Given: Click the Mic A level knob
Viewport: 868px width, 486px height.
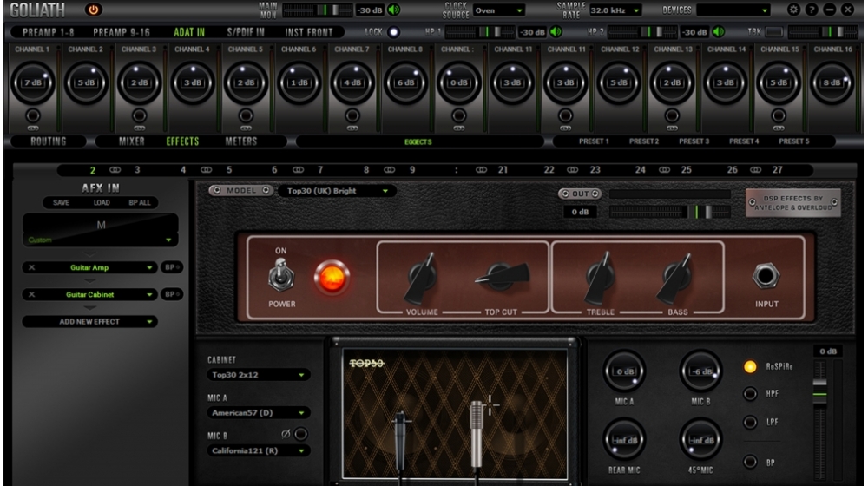Looking at the screenshot, I should pos(624,371).
